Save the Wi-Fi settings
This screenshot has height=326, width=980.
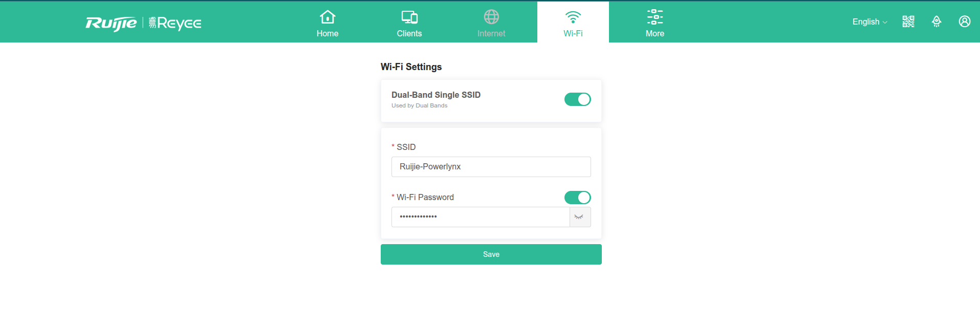tap(491, 254)
